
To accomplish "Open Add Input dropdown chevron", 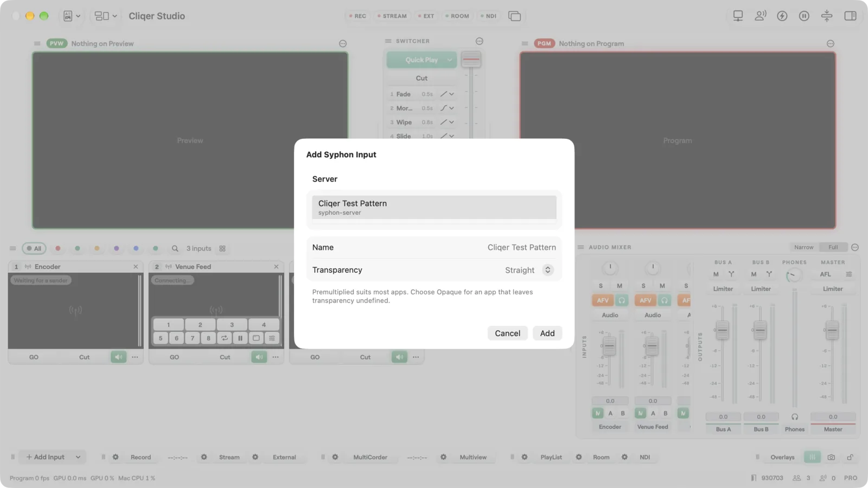I will (78, 458).
